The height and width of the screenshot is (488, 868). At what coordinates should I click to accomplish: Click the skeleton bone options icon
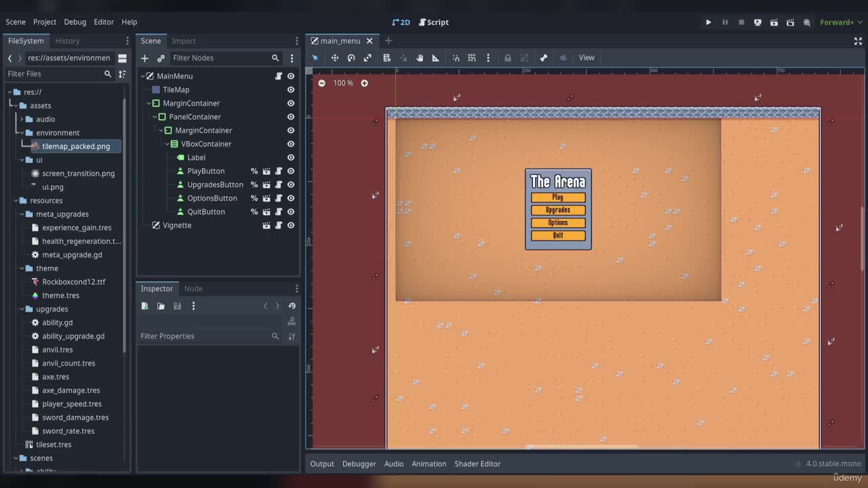(543, 58)
